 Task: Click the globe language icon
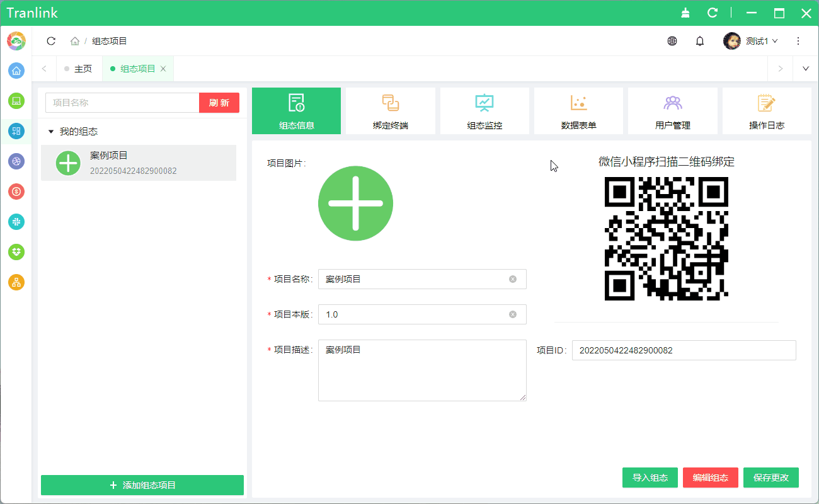[672, 41]
